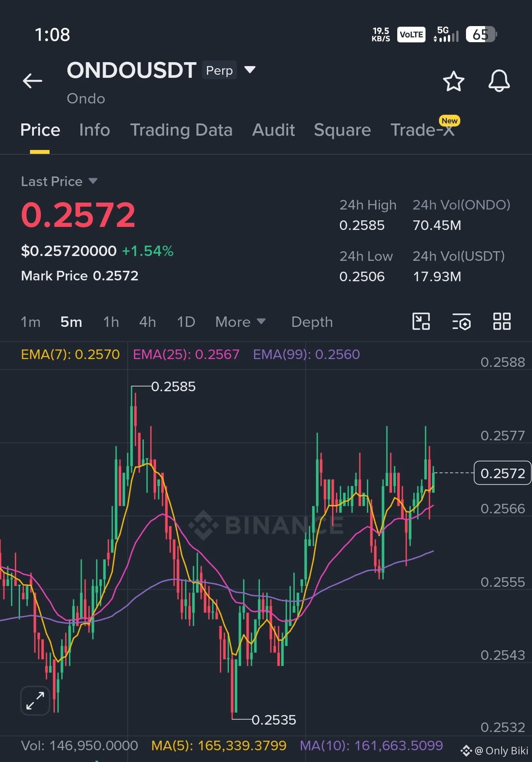
Task: Tap the 24h High value 0.2585
Action: click(x=362, y=225)
